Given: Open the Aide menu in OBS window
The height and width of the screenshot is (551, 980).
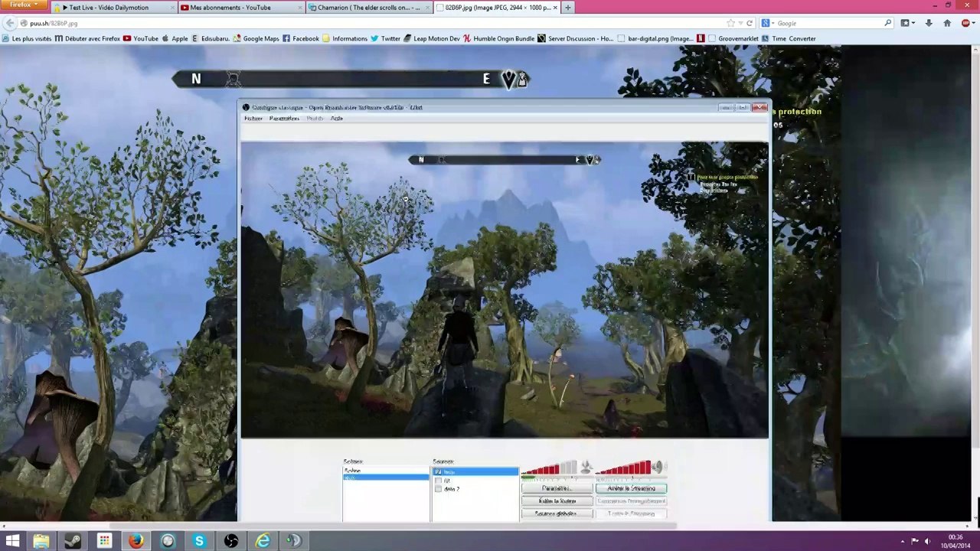Looking at the screenshot, I should coord(336,119).
